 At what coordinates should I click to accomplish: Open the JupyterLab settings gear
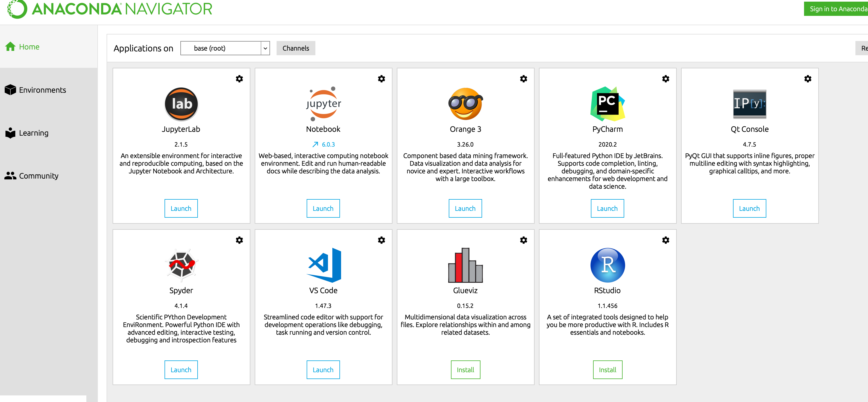[x=239, y=79]
